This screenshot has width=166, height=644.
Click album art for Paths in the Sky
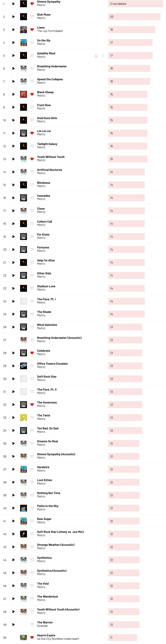click(24, 508)
